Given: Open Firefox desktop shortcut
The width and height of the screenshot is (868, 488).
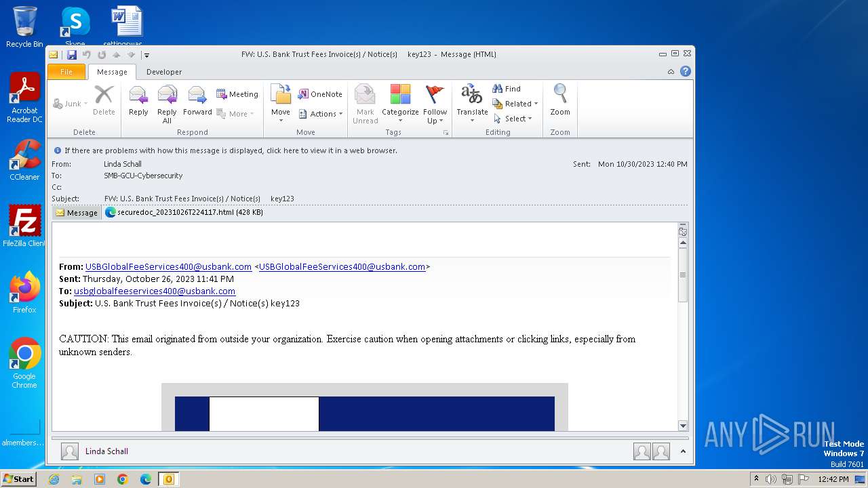Looking at the screenshot, I should pos(24,292).
